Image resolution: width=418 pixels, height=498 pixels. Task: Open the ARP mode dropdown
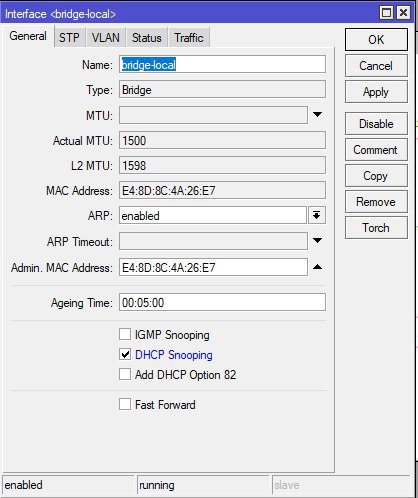click(317, 215)
